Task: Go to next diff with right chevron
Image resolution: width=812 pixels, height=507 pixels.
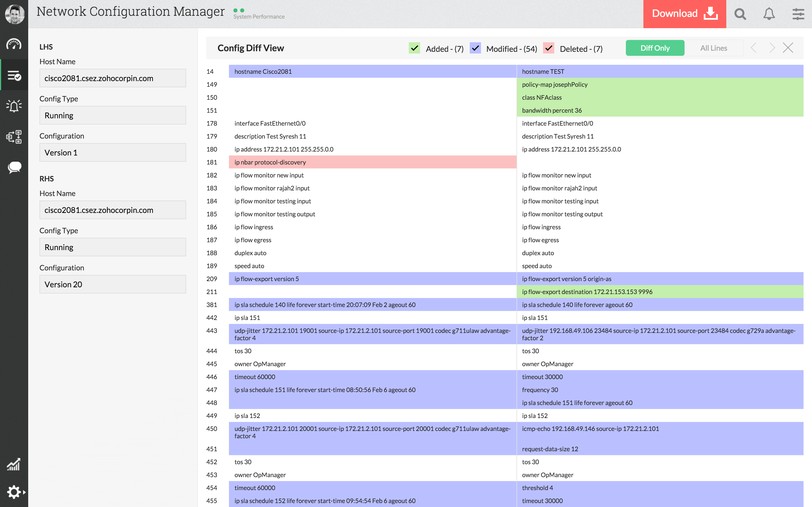Action: click(772, 48)
